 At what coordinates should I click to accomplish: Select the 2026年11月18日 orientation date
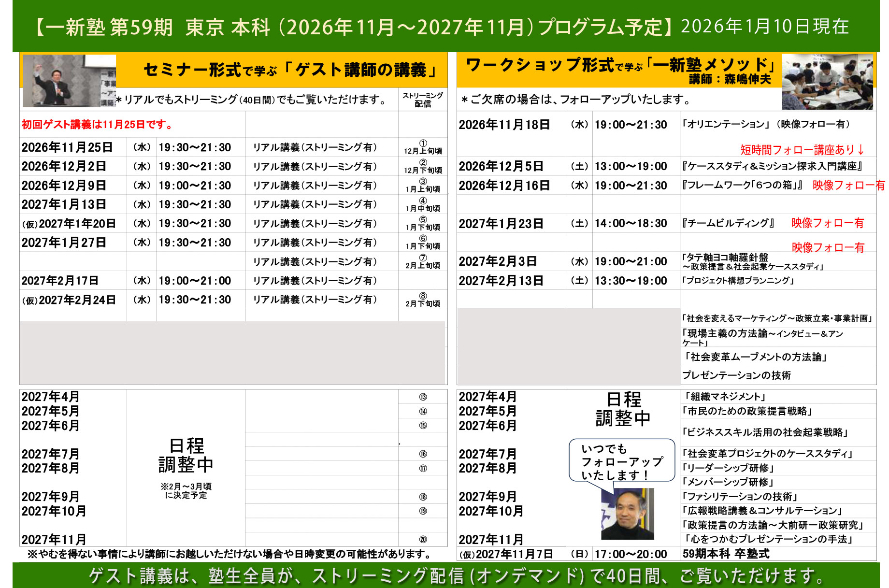click(x=504, y=125)
